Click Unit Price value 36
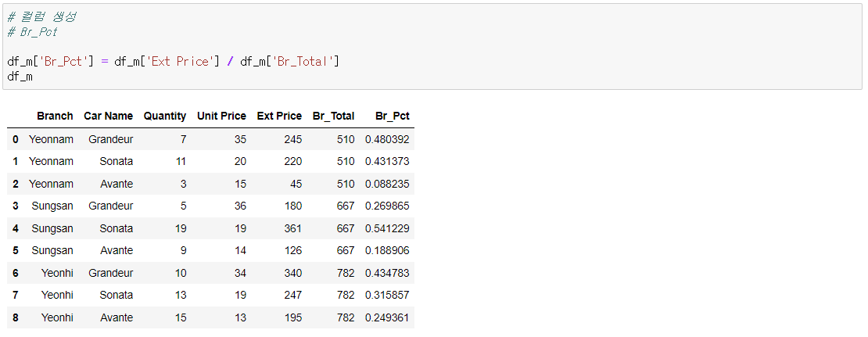The image size is (868, 337). pos(240,206)
